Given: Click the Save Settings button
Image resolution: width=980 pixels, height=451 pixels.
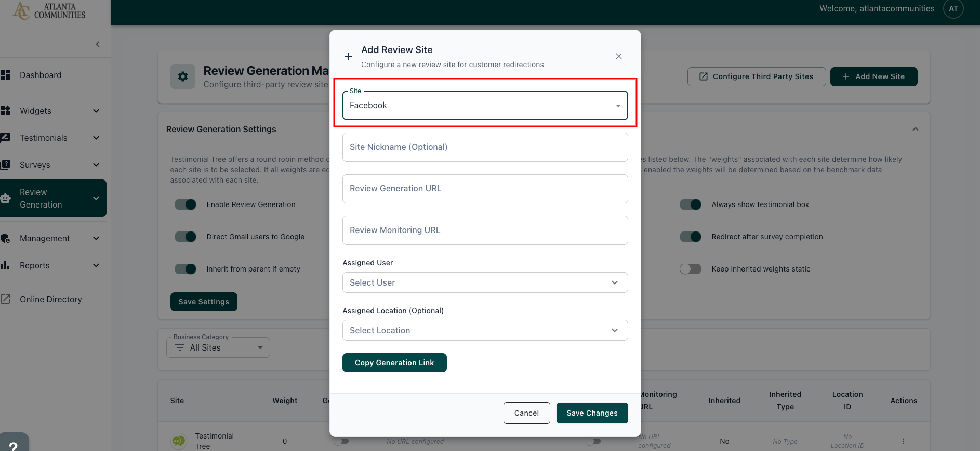Looking at the screenshot, I should pyautogui.click(x=204, y=302).
